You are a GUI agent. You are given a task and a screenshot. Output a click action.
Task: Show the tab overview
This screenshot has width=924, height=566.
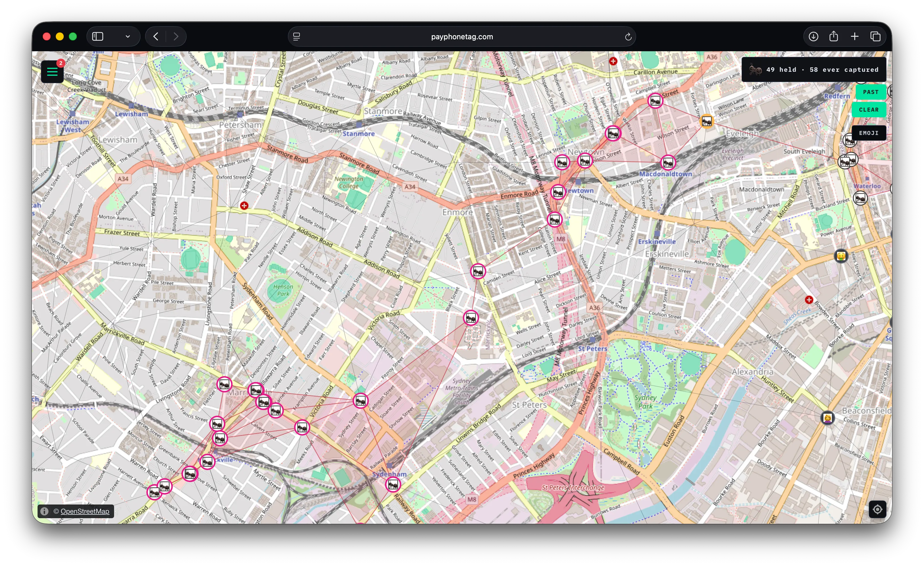pyautogui.click(x=875, y=36)
